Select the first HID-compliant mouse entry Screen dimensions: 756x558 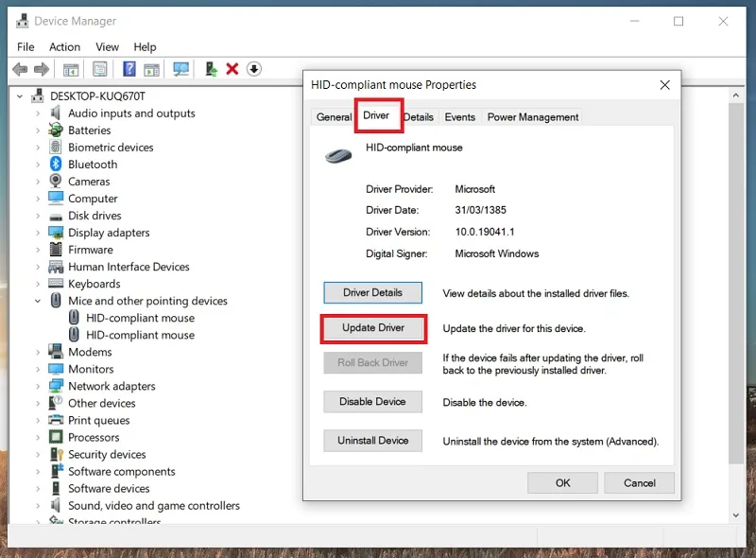140,318
